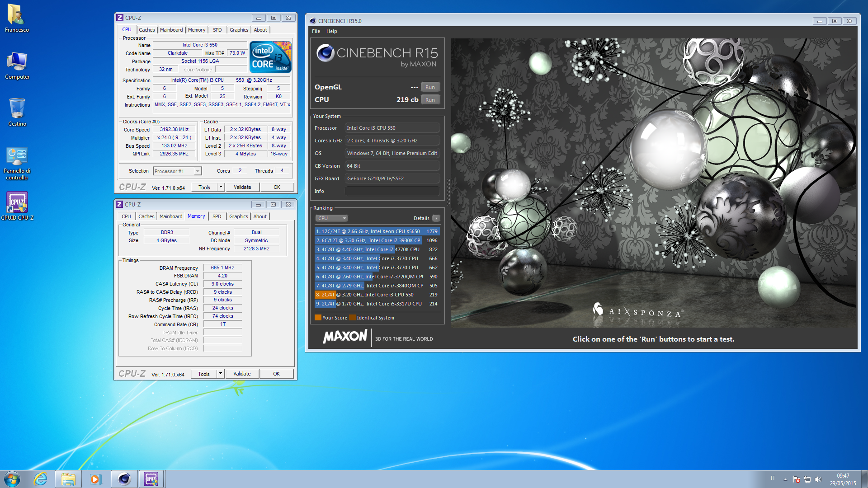Show hidden tray icons arrow
Screen dimensions: 868x488
point(785,479)
